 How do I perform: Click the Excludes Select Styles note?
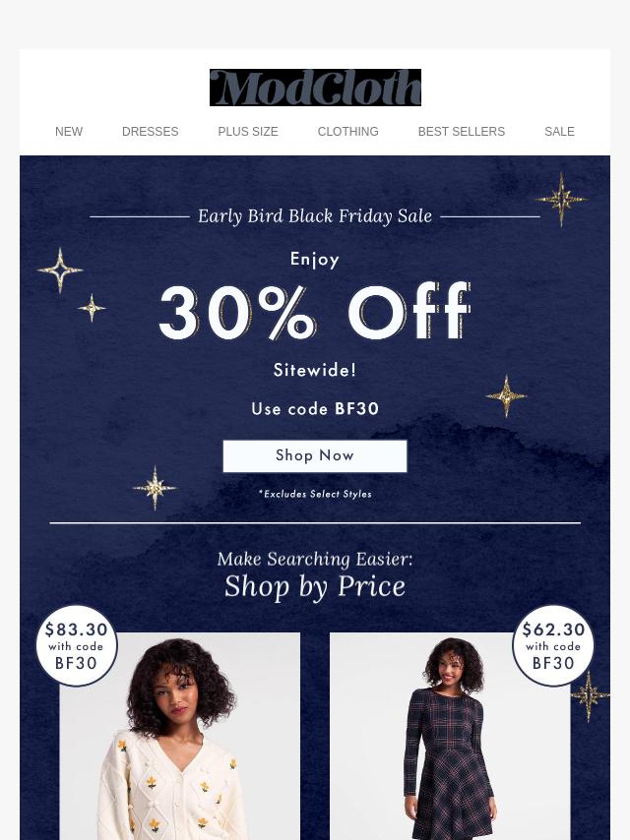pyautogui.click(x=315, y=494)
